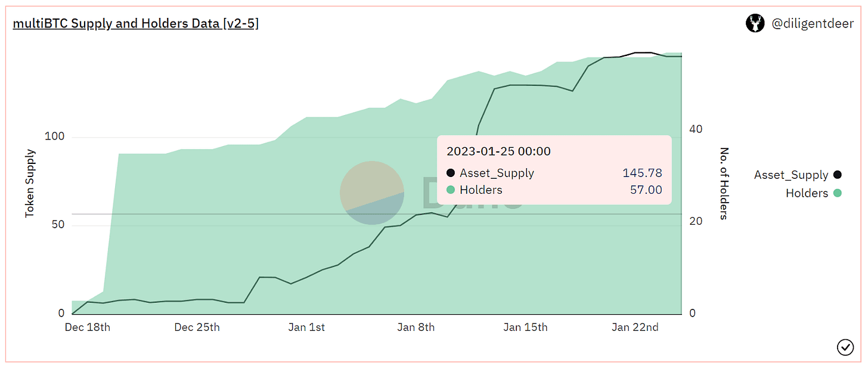Click the Dec 18th x-axis label
The image size is (868, 369).
pyautogui.click(x=88, y=327)
